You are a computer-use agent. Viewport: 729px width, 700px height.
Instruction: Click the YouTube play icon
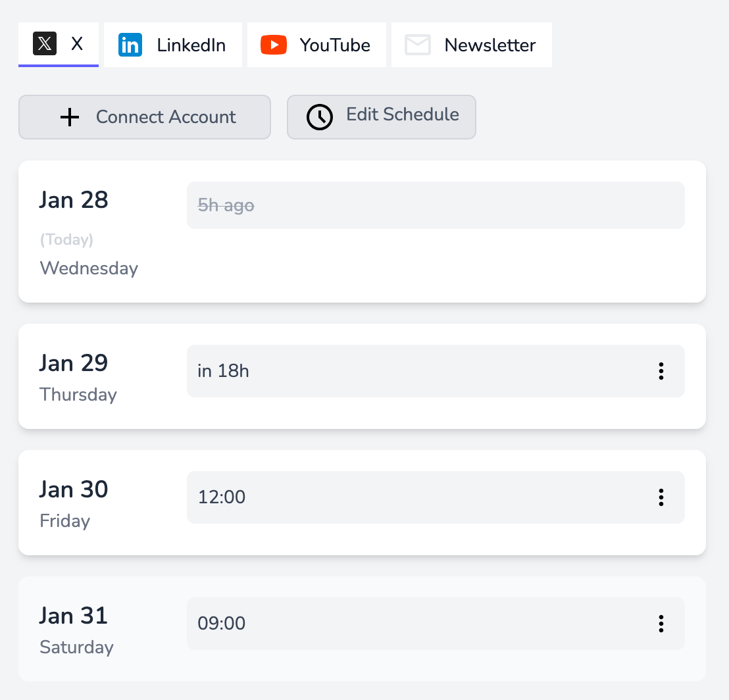tap(275, 45)
